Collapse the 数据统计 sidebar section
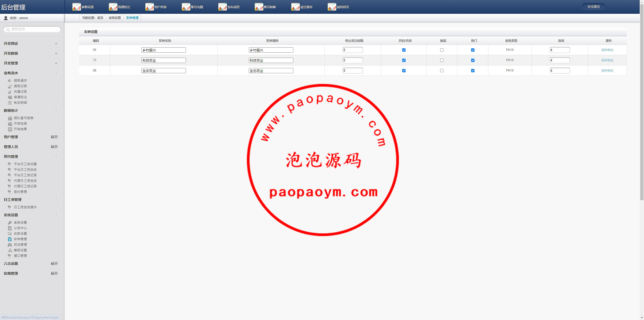The height and width of the screenshot is (320, 644). click(x=56, y=111)
